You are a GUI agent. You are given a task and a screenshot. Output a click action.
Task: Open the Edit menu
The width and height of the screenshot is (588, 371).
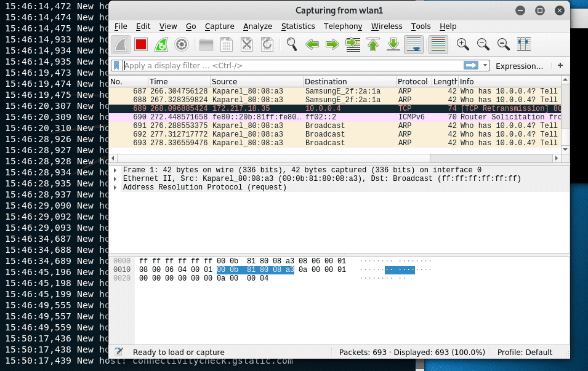tap(143, 26)
